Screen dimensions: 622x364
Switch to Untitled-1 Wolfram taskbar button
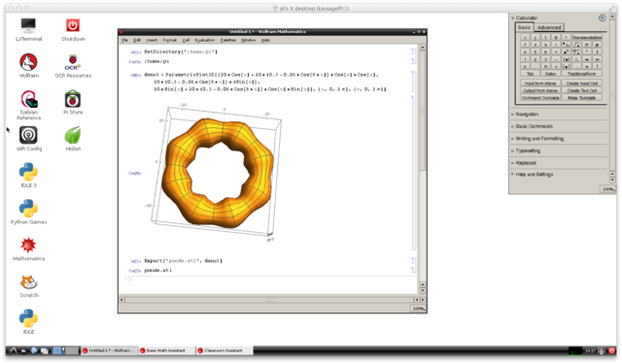click(109, 350)
